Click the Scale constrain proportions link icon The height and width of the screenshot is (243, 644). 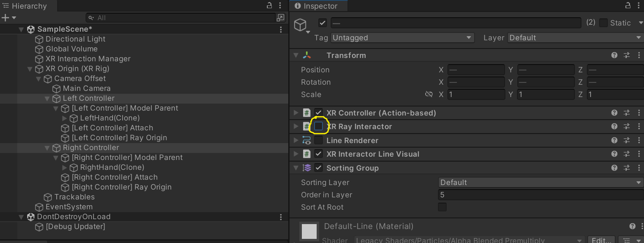click(x=429, y=94)
